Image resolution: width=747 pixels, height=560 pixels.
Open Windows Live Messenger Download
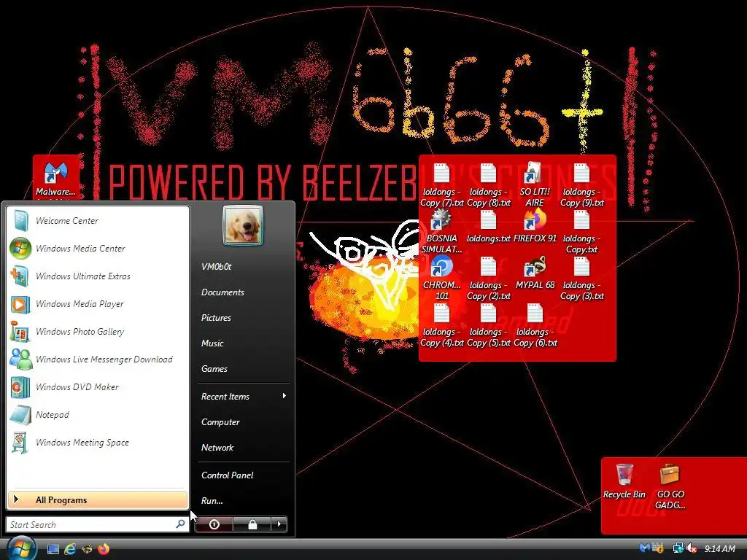98,359
